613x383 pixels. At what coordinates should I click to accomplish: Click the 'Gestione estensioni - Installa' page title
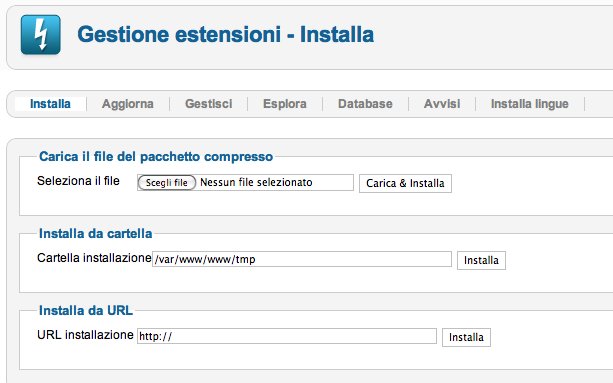point(226,34)
